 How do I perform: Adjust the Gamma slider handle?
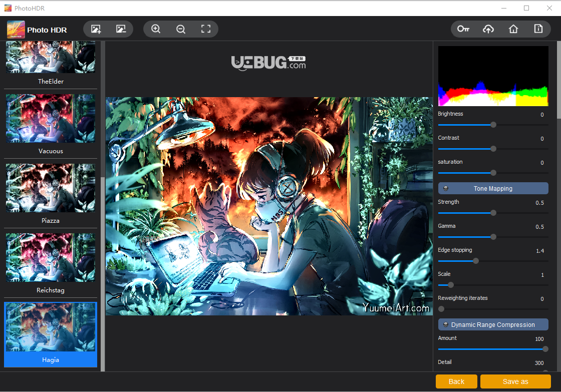pyautogui.click(x=493, y=237)
